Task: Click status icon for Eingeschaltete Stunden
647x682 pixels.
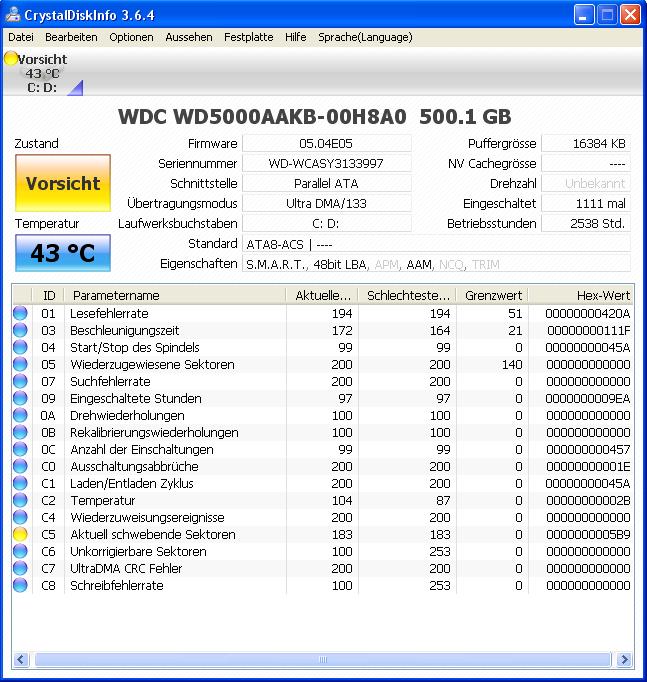Action: [20, 398]
